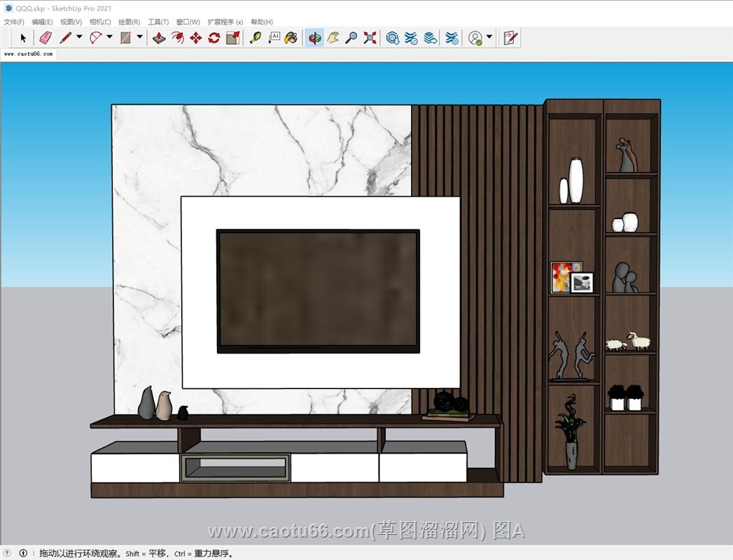
Task: Pick the Eraser tool
Action: tap(46, 38)
